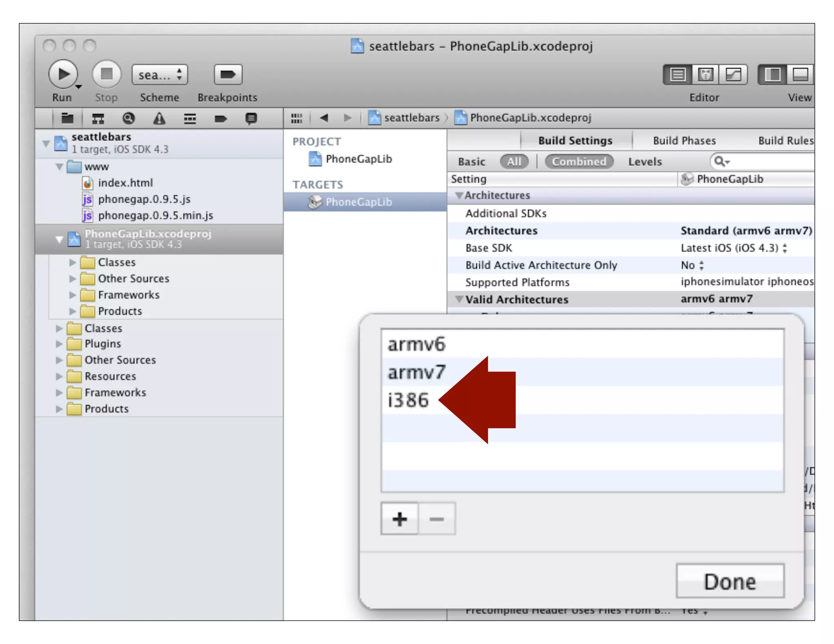Switch to the Assistant editor icon
This screenshot has height=644, width=834.
[705, 75]
